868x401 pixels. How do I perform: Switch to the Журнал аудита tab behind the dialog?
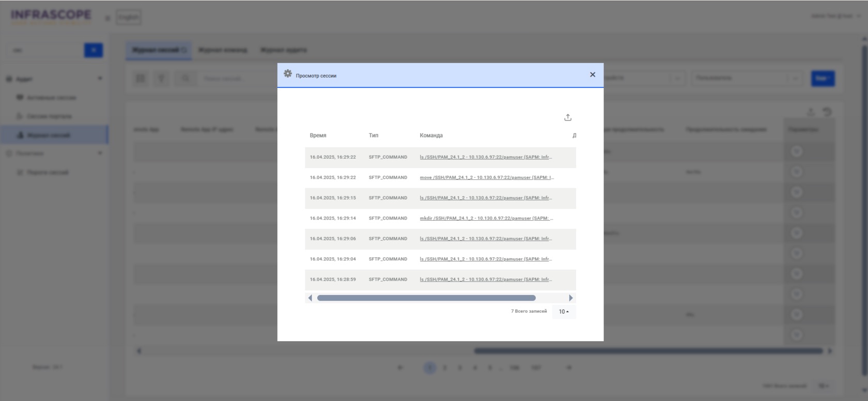click(x=284, y=50)
